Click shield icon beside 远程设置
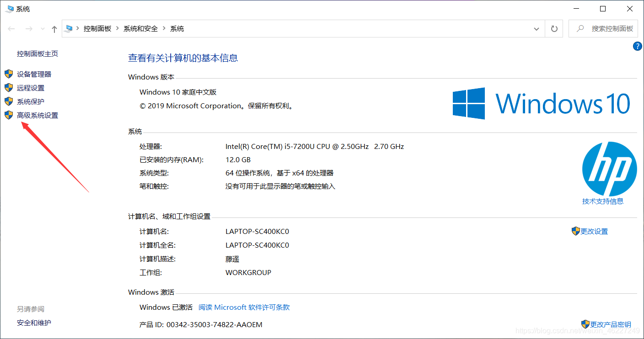 click(x=9, y=88)
